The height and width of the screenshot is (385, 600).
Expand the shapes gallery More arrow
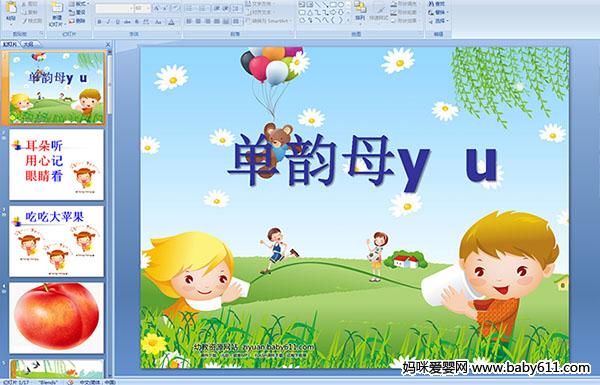[348, 20]
